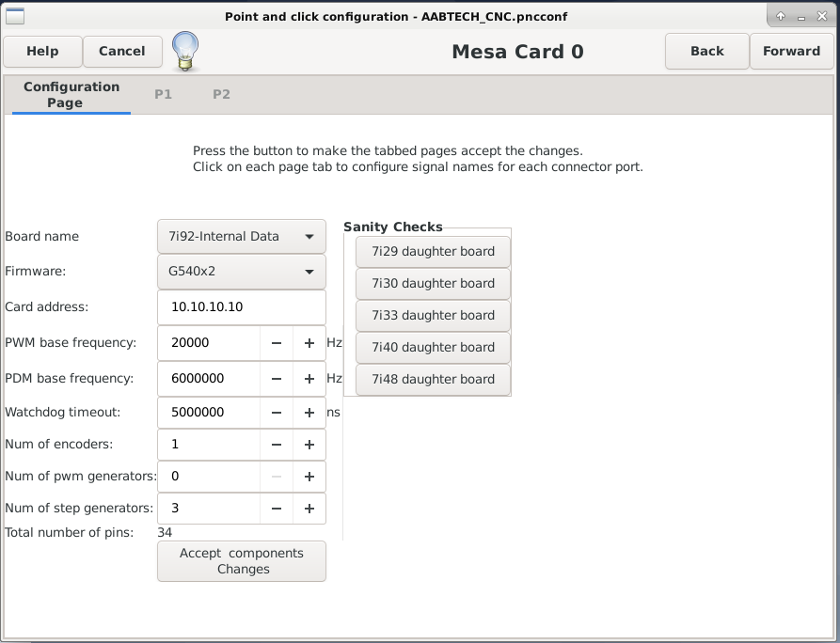Increase Num of step generators with plus
Image resolution: width=840 pixels, height=643 pixels.
point(309,509)
